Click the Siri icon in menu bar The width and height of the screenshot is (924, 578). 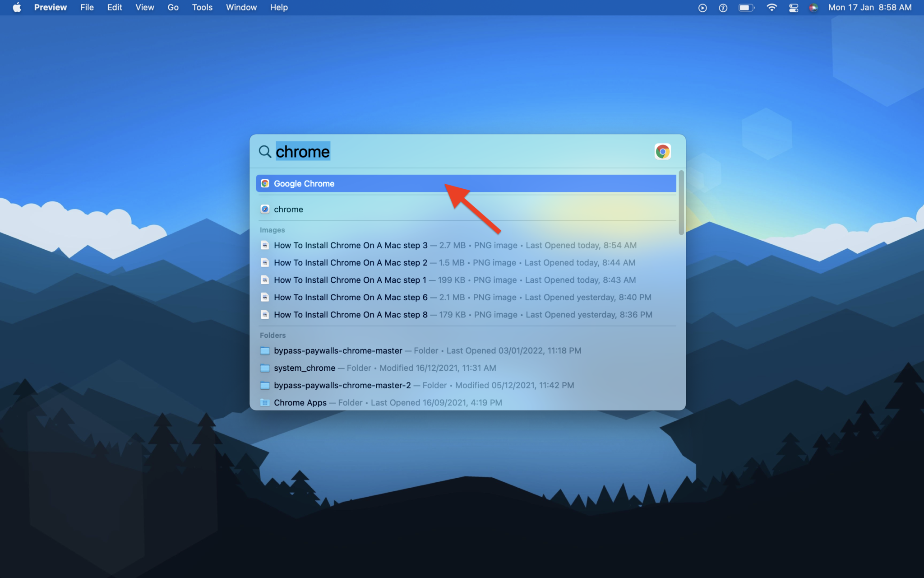coord(813,8)
